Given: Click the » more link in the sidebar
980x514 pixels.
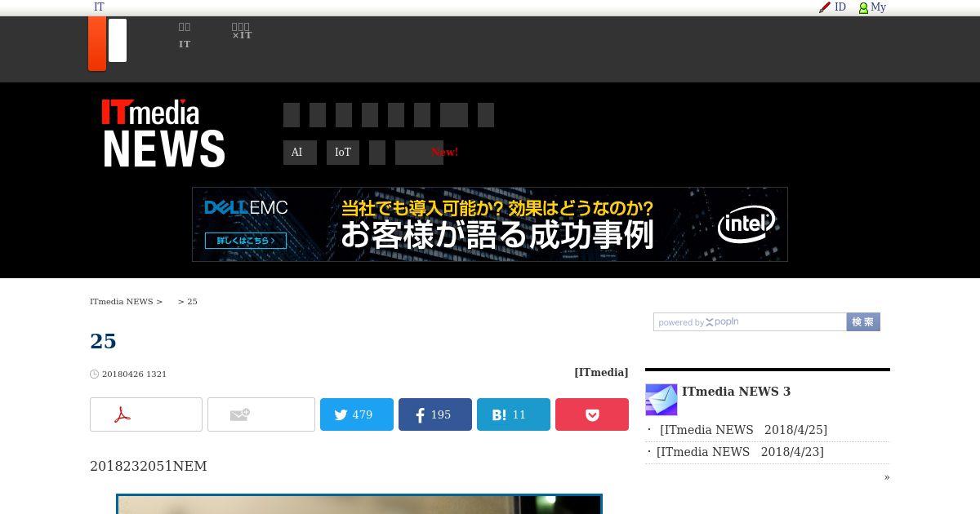Looking at the screenshot, I should (887, 477).
